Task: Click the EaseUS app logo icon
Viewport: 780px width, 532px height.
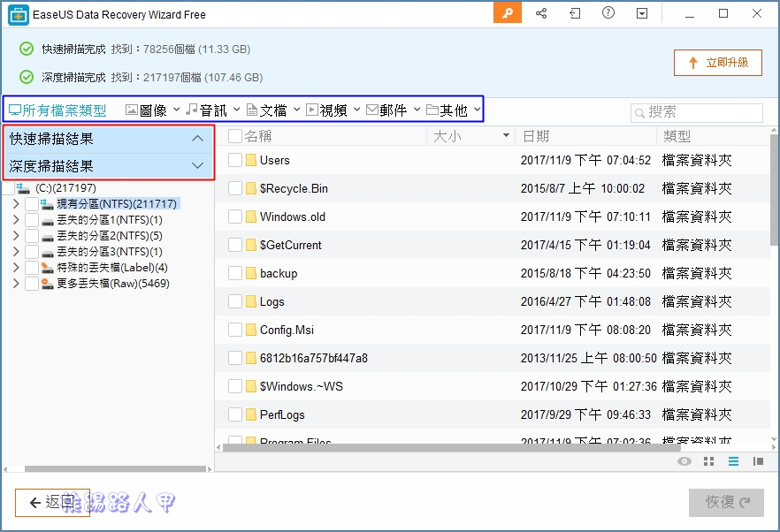Action: (19, 15)
